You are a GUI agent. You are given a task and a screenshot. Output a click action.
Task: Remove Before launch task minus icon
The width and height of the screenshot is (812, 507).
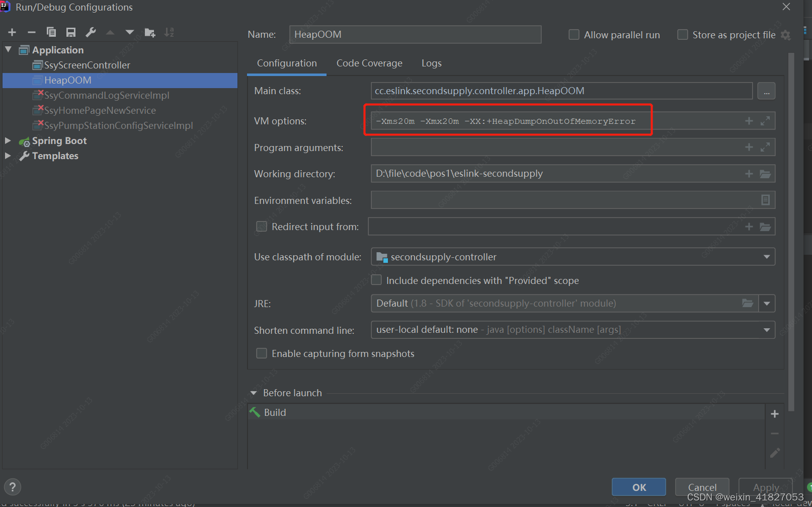pyautogui.click(x=775, y=433)
